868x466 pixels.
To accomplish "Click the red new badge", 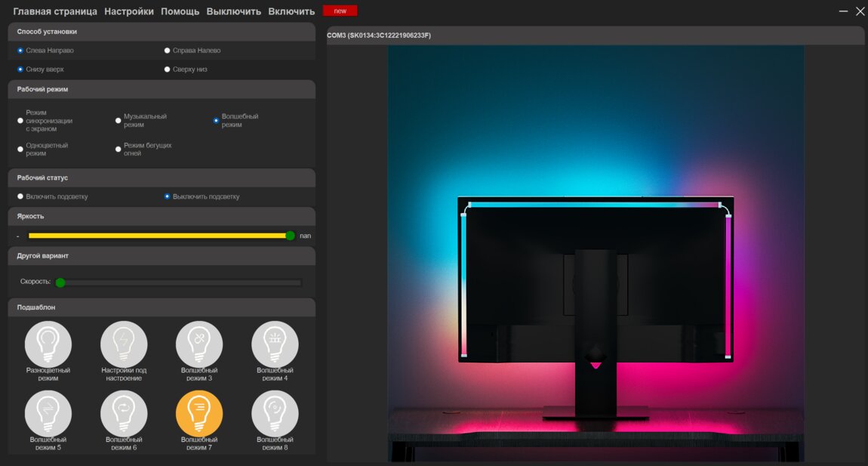I will point(340,11).
